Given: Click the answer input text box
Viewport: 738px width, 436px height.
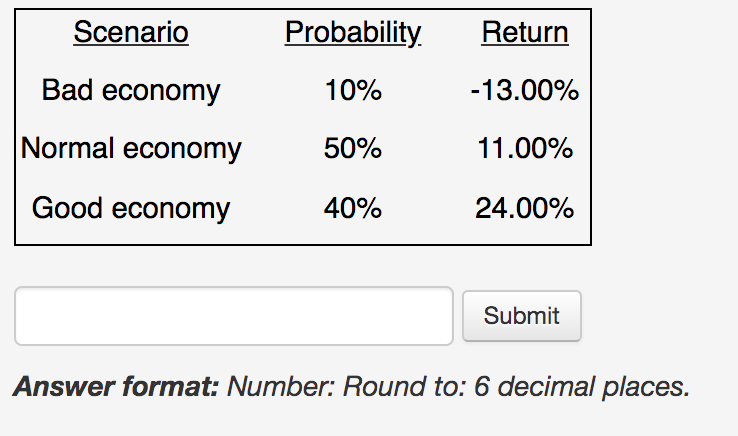Looking at the screenshot, I should (234, 316).
